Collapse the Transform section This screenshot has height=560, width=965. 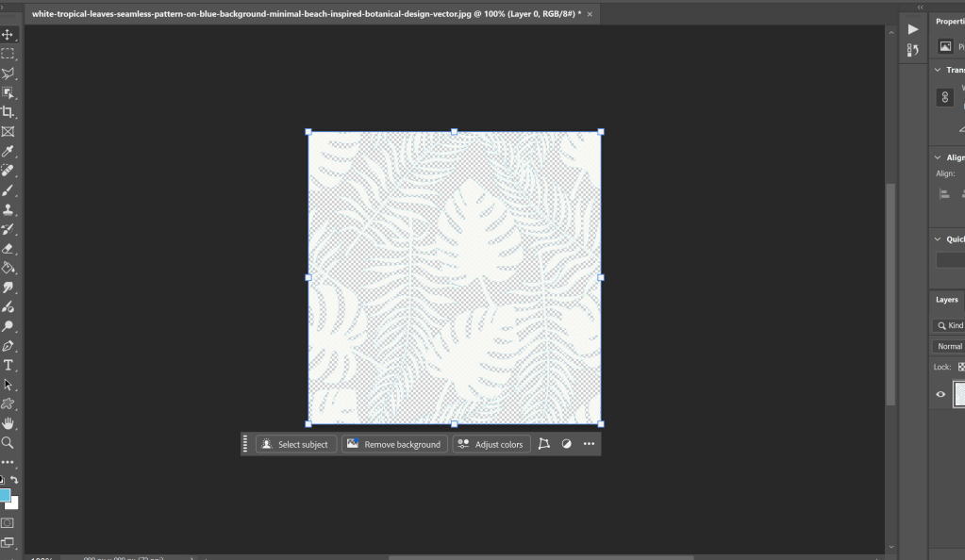tap(938, 70)
